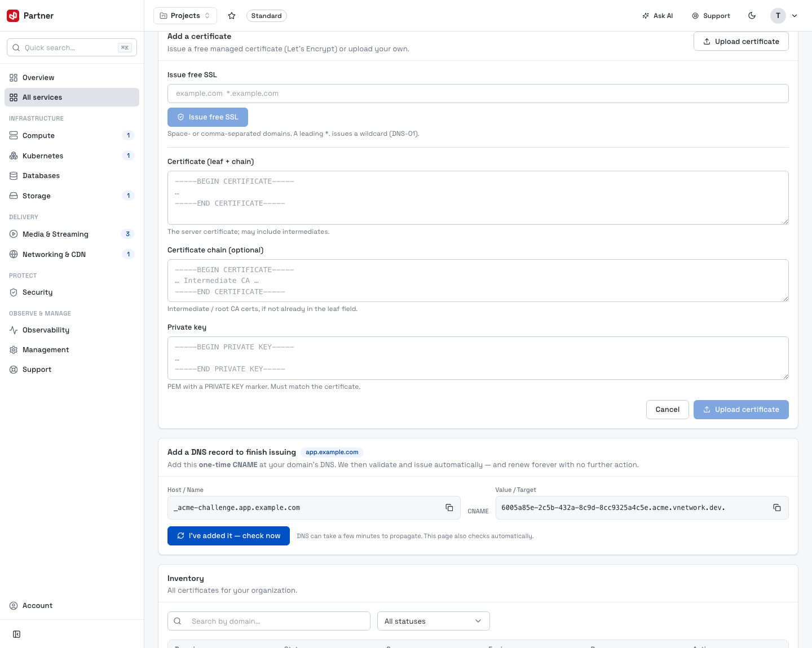Image resolution: width=812 pixels, height=648 pixels.
Task: Click the Networking & CDN globe icon
Action: coord(14,255)
